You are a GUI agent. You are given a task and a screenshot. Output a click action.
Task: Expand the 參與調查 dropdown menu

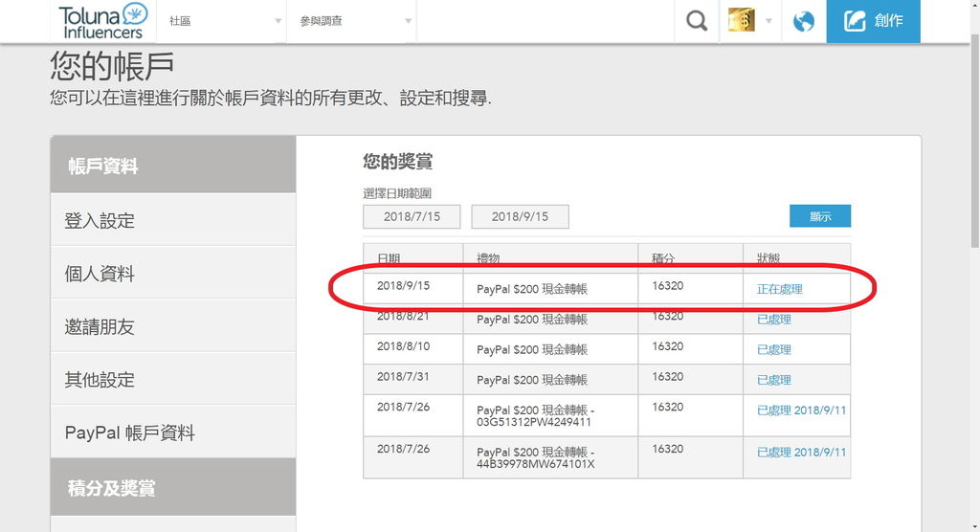click(x=351, y=21)
